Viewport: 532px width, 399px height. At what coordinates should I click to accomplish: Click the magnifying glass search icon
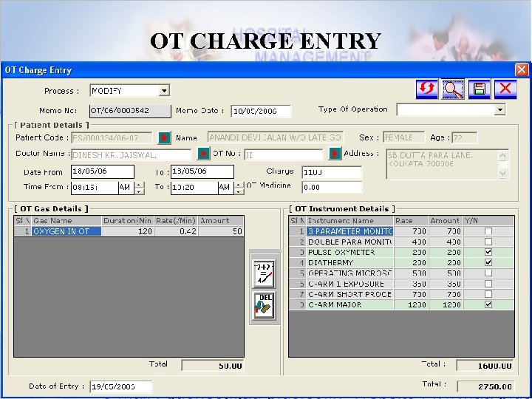click(452, 90)
